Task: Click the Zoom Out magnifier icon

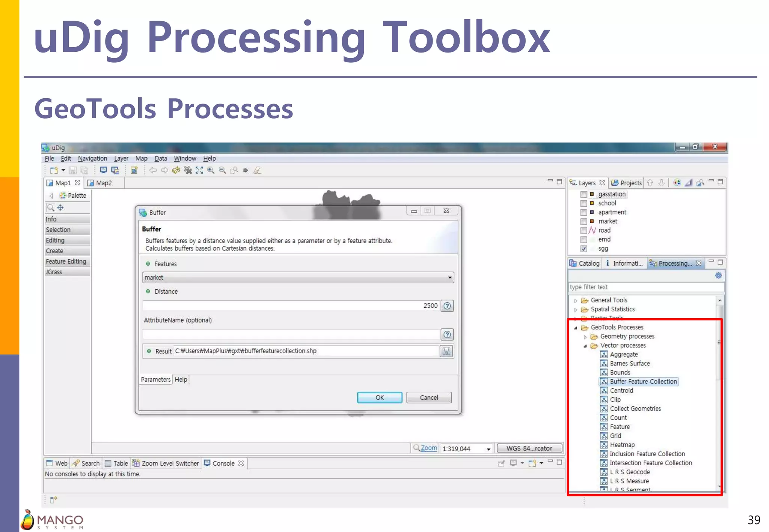Action: (x=223, y=170)
